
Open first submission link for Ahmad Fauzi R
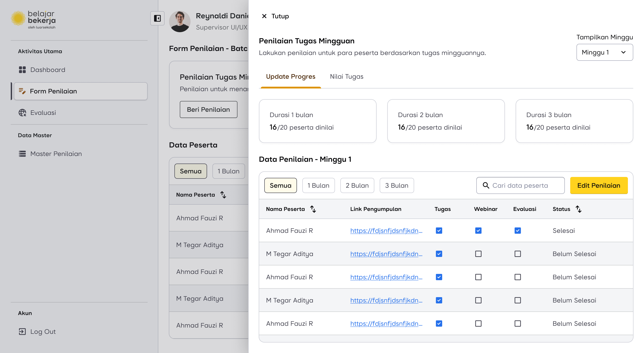click(386, 231)
